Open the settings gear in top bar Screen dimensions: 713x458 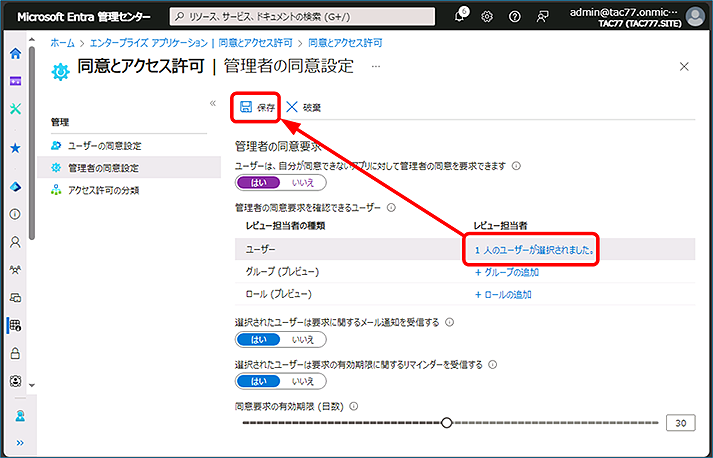487,17
